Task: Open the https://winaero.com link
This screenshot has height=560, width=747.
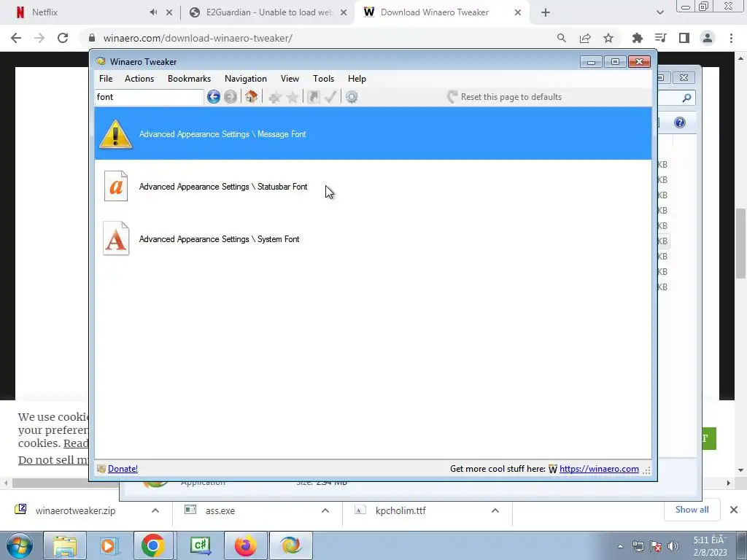Action: click(599, 469)
